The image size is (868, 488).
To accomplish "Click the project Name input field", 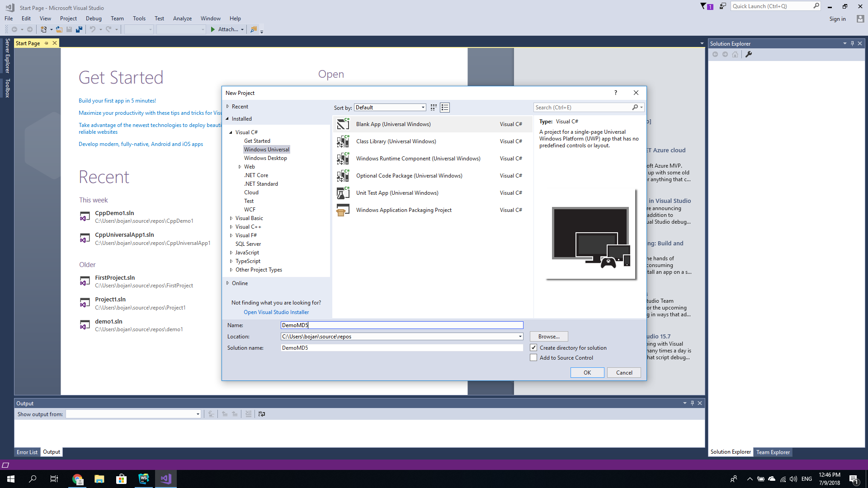I will [x=402, y=325].
